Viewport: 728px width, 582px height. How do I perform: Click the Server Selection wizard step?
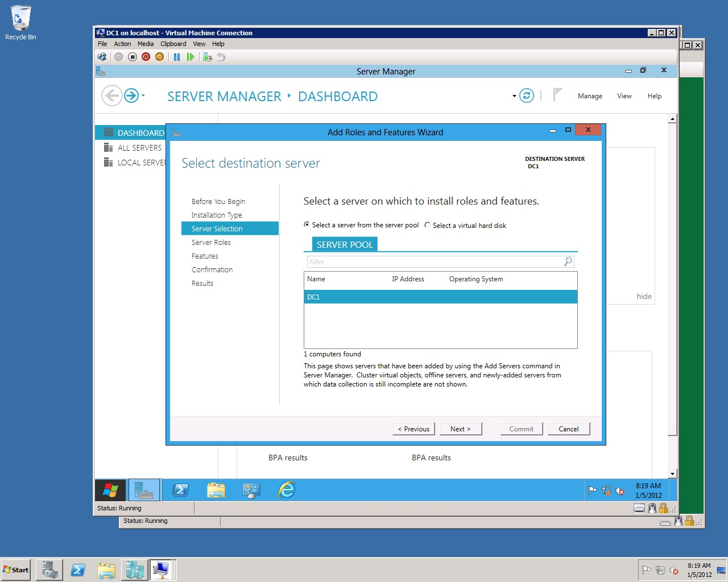click(x=230, y=228)
